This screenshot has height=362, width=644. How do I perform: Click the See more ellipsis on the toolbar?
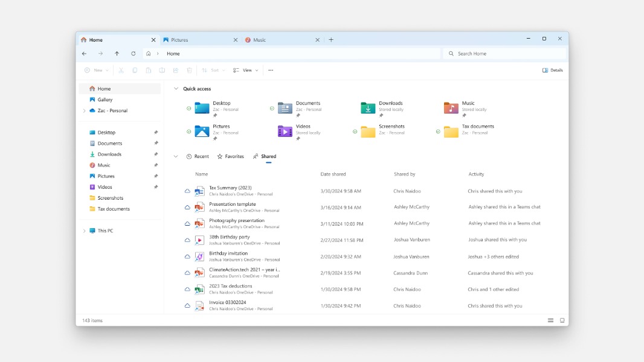pos(270,70)
